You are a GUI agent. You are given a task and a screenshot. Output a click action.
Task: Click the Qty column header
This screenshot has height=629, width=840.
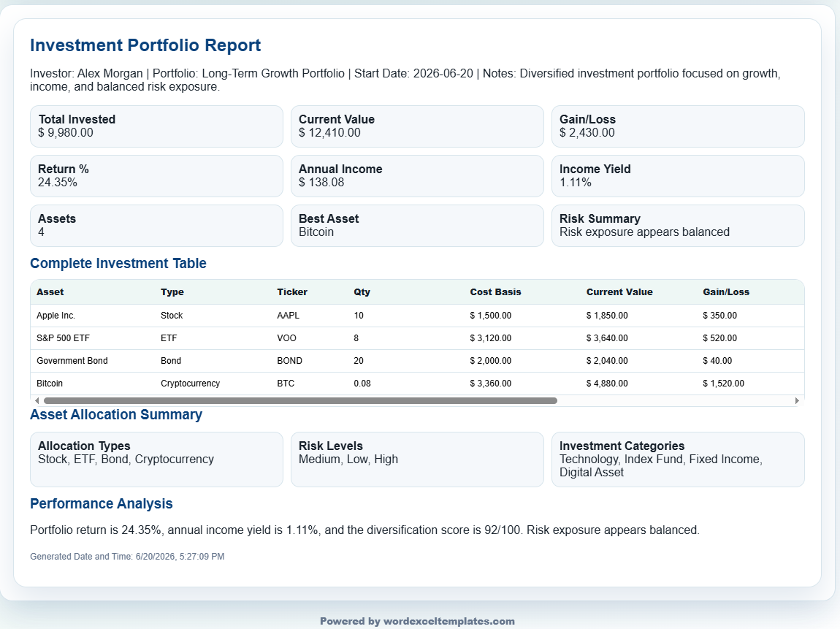pyautogui.click(x=362, y=292)
